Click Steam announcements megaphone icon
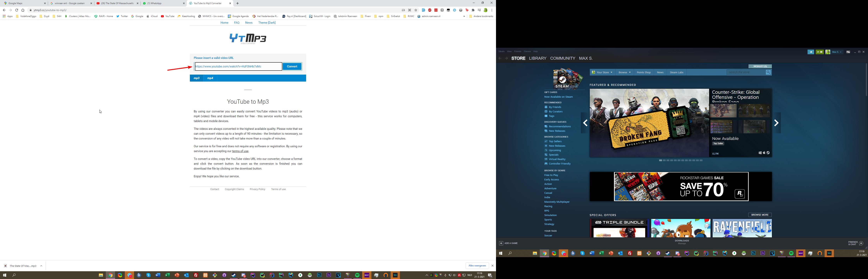868x279 pixels. click(x=811, y=52)
